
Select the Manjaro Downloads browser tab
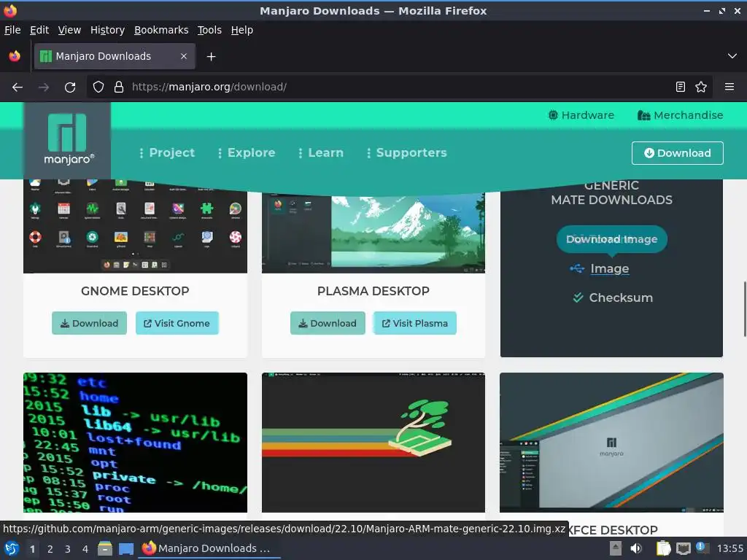115,56
